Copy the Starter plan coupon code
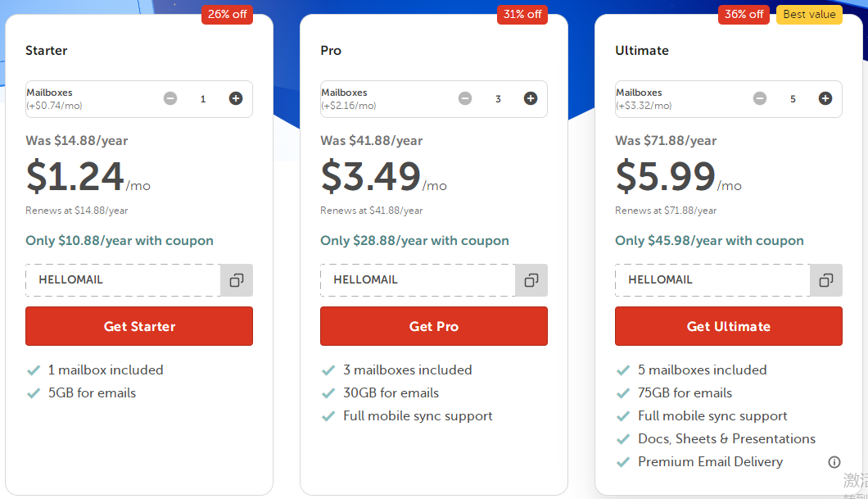 [x=237, y=280]
